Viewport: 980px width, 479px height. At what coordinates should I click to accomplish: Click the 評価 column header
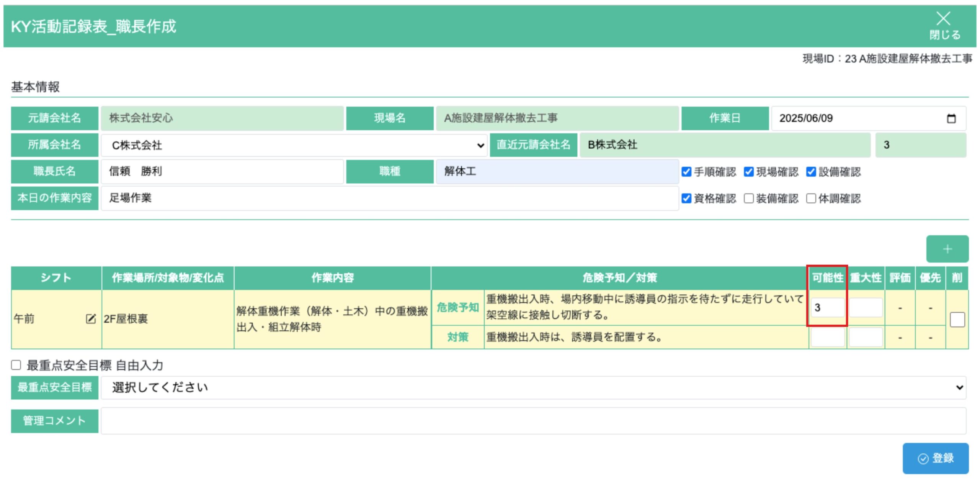click(x=900, y=278)
